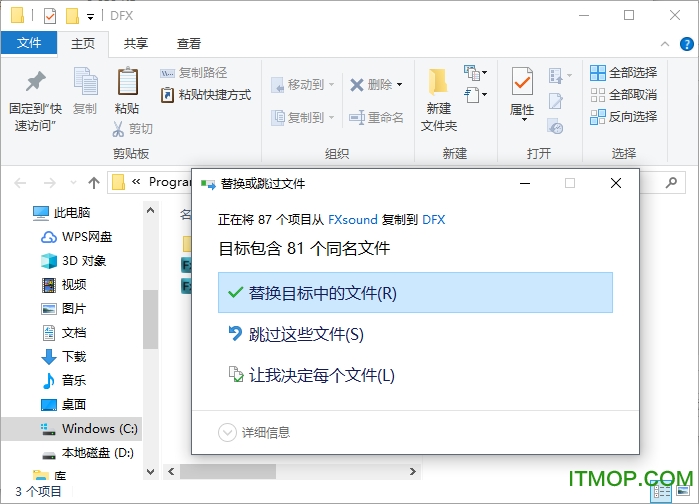The width and height of the screenshot is (699, 504).
Task: Switch to the View (查看) tab
Action: coord(189,43)
